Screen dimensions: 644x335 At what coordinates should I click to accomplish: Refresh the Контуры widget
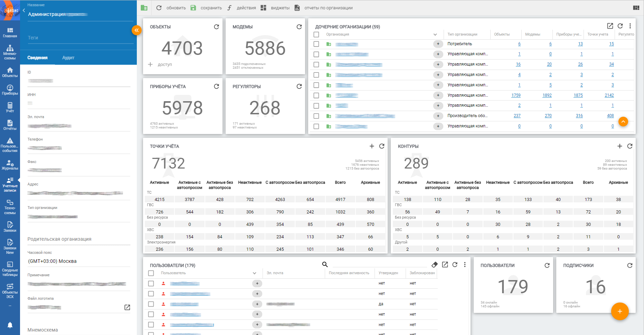630,146
